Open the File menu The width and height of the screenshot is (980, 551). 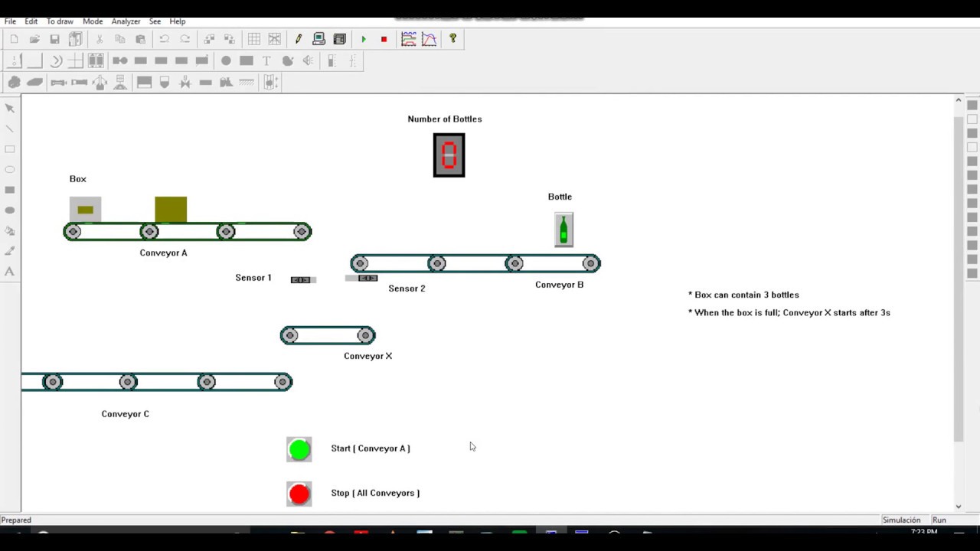(10, 21)
